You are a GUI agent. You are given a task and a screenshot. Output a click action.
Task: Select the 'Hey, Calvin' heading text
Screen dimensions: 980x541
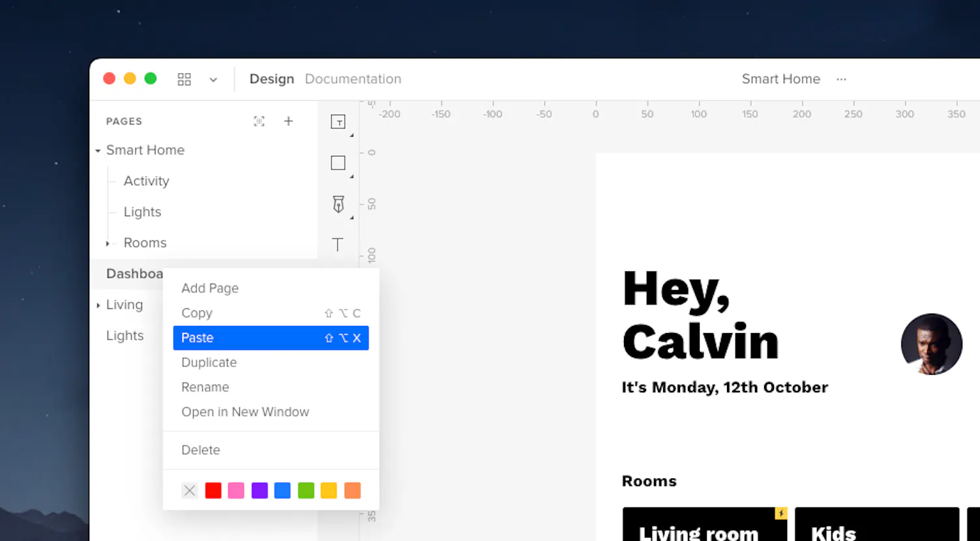701,316
